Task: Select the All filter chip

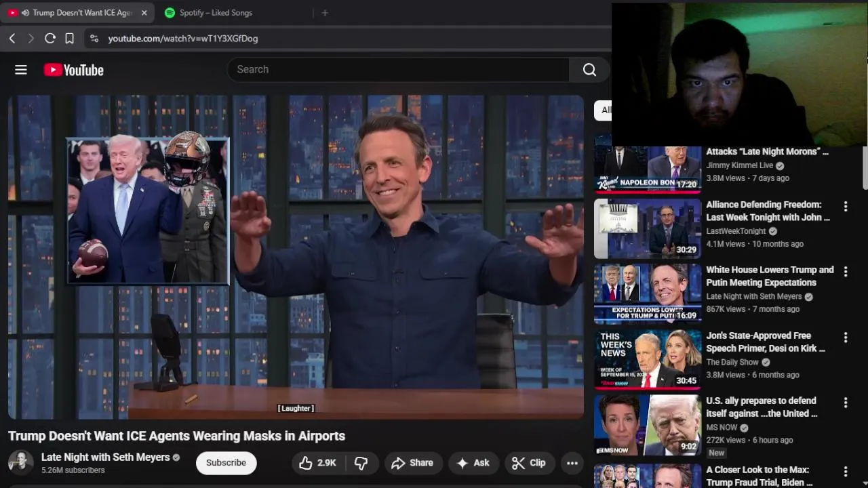Action: coord(604,110)
